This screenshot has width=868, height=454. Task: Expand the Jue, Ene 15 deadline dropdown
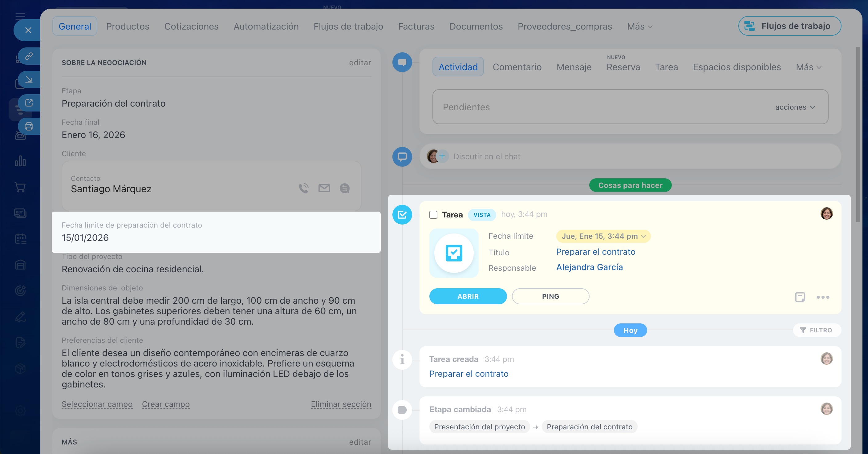(x=603, y=236)
